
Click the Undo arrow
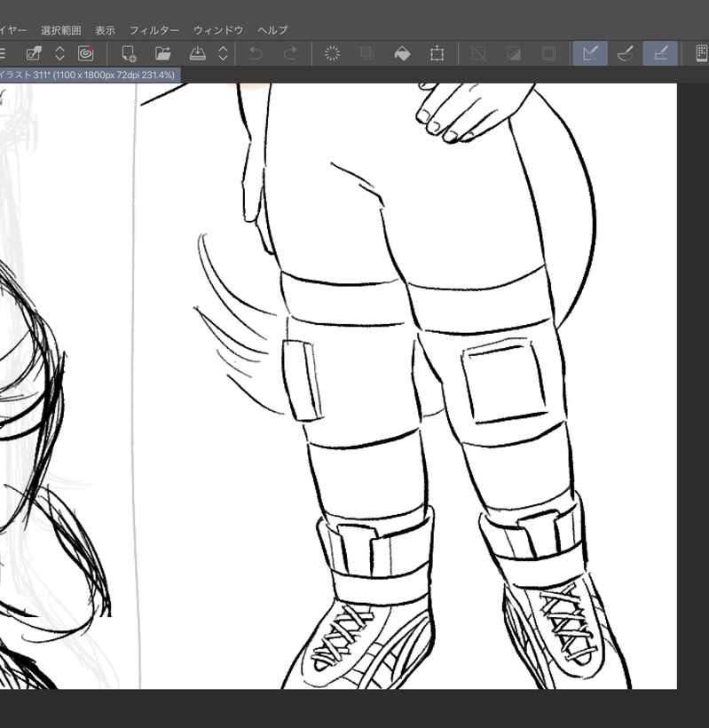256,53
